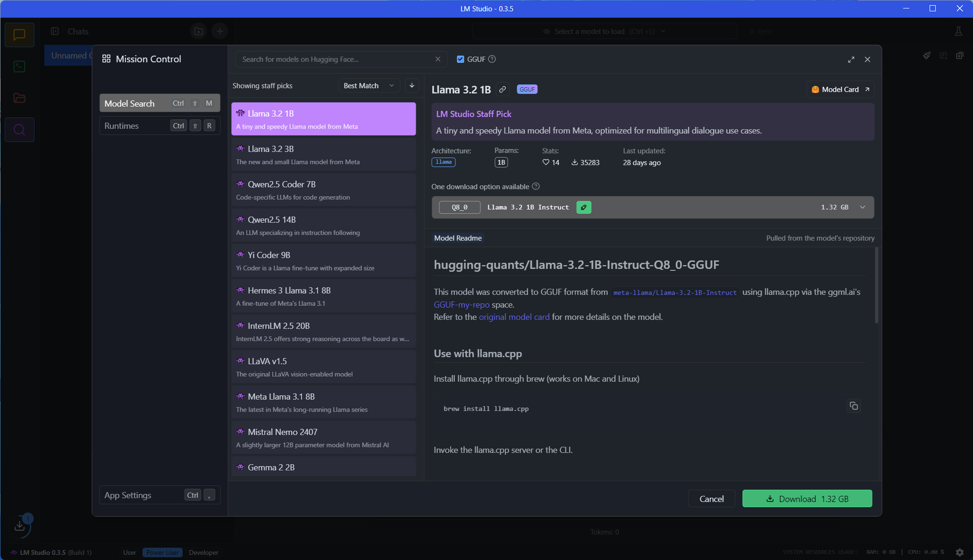Expand the Q8_0 download option chevron
973x560 pixels.
pyautogui.click(x=863, y=207)
